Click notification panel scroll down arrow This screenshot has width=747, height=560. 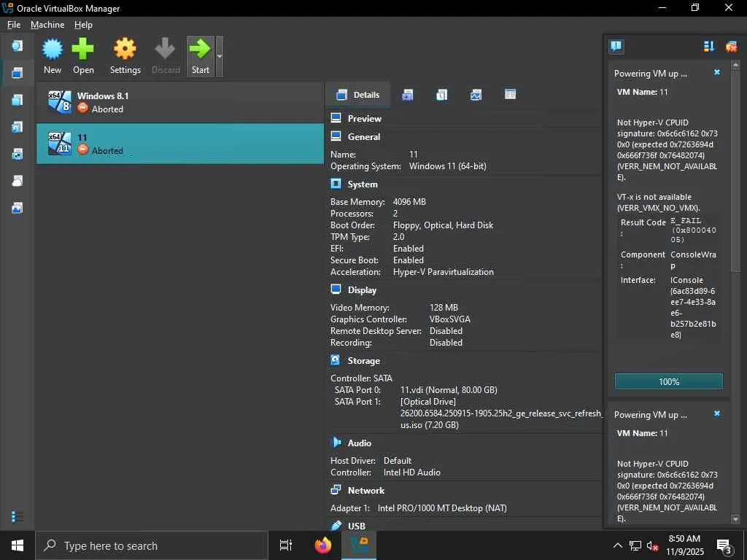click(735, 519)
